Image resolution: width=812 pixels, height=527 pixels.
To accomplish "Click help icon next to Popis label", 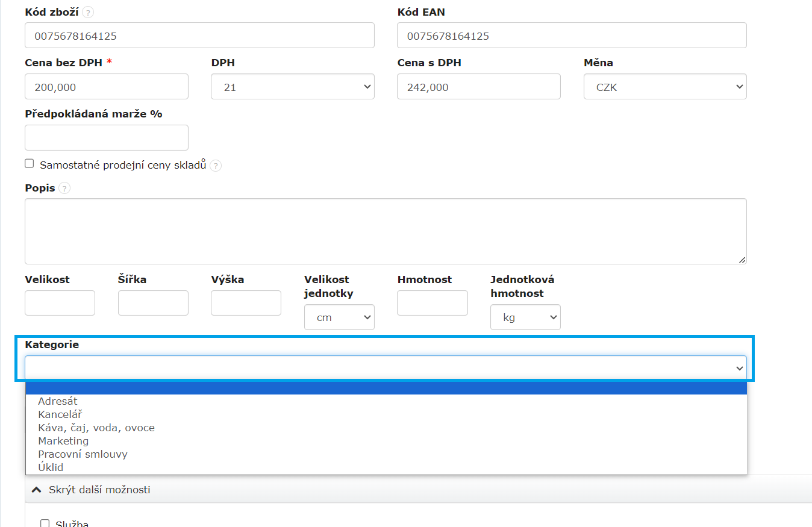I will coord(64,189).
